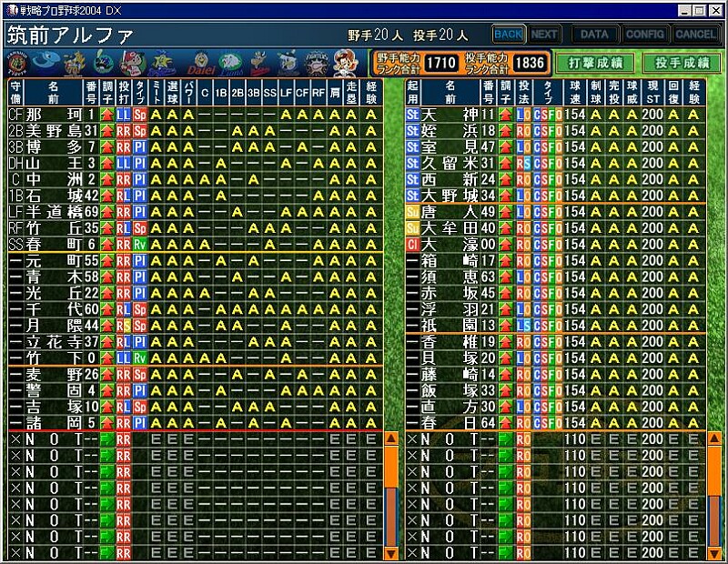
Task: Select the Daiei team logo
Action: 200,63
